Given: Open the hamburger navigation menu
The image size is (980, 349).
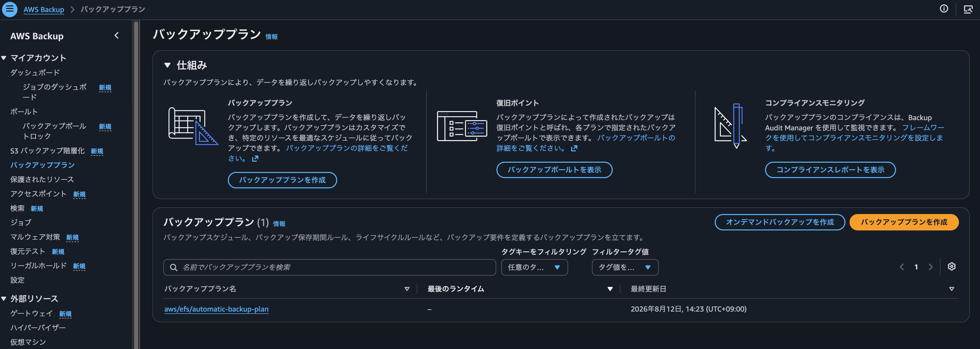Looking at the screenshot, I should (x=10, y=9).
